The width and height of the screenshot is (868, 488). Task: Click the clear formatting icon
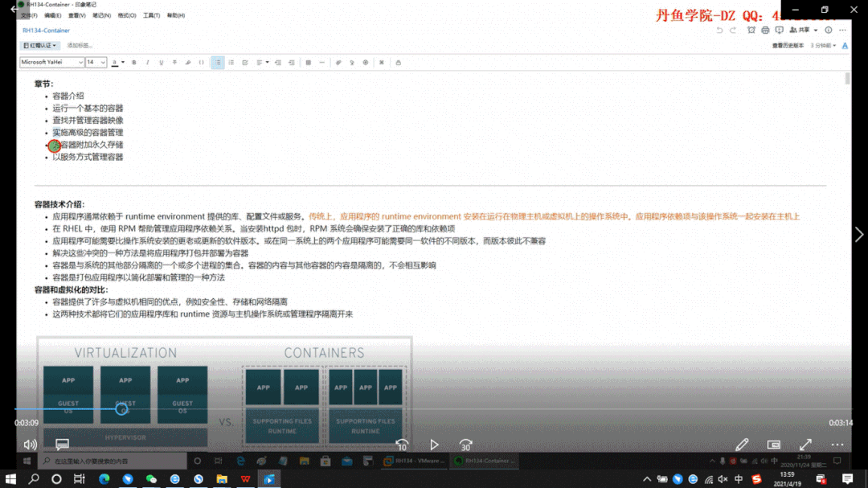coord(382,63)
